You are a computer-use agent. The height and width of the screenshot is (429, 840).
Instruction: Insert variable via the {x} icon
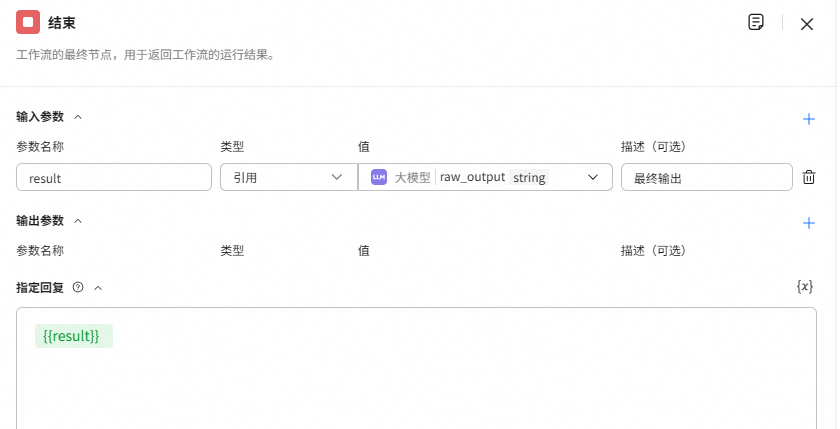805,287
